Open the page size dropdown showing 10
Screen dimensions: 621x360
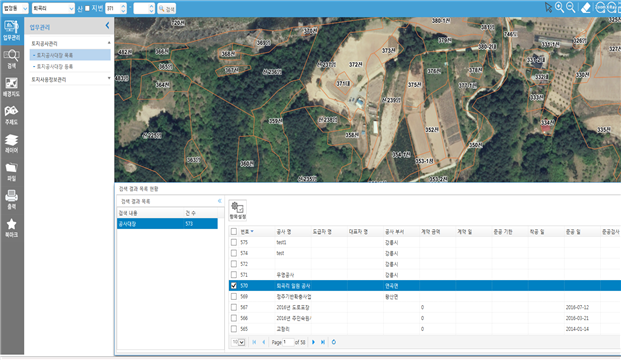(238, 342)
